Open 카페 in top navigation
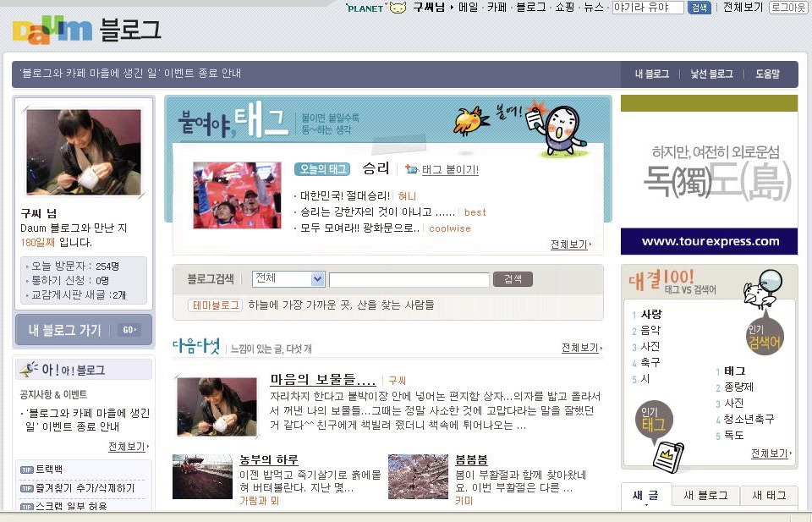The image size is (812, 522). (497, 8)
